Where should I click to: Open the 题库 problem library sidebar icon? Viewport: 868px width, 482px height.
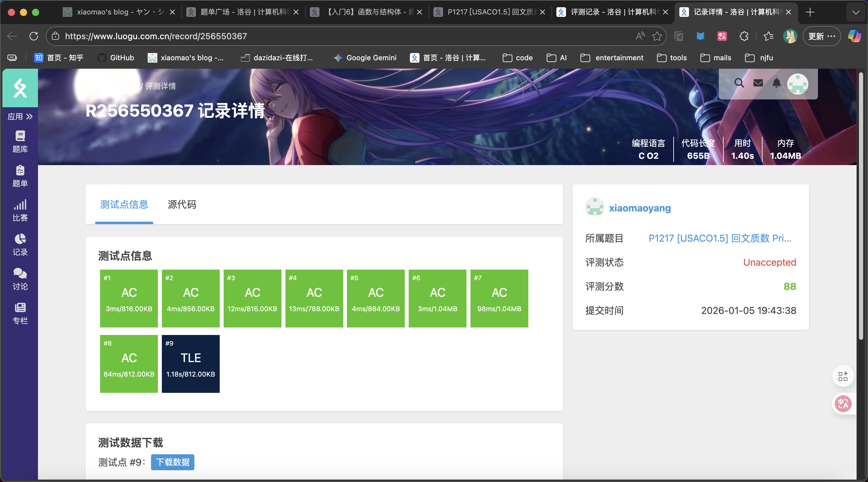pos(20,142)
